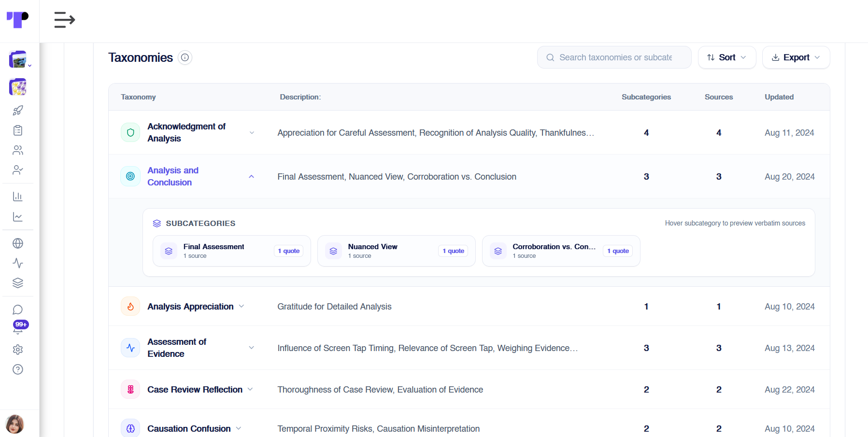Screen dimensions: 868x437
Task: Open the rocket launch icon in sidebar
Action: click(x=18, y=111)
